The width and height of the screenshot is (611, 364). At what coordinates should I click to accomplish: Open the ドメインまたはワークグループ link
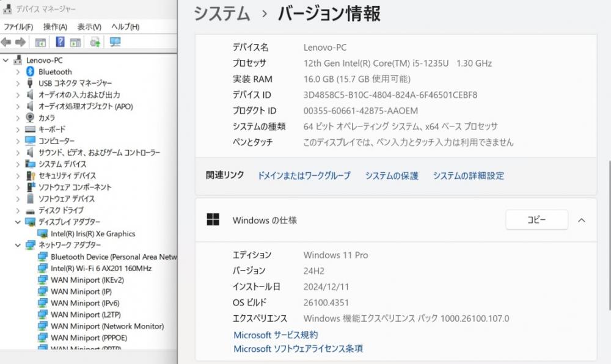point(304,175)
